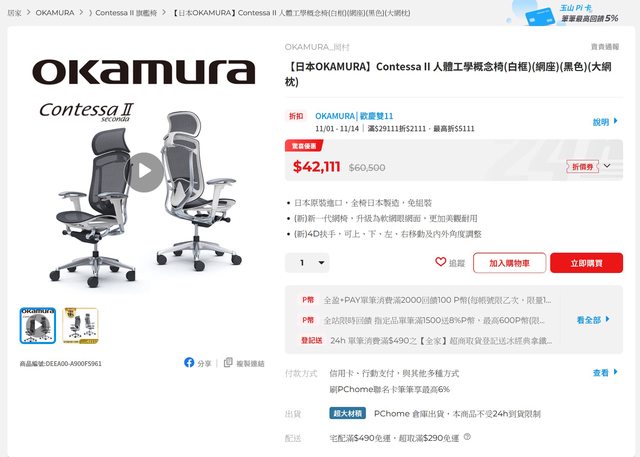Viewport: 640px width, 457px height.
Task: Expand 說明 for the discount event
Action: pos(606,122)
